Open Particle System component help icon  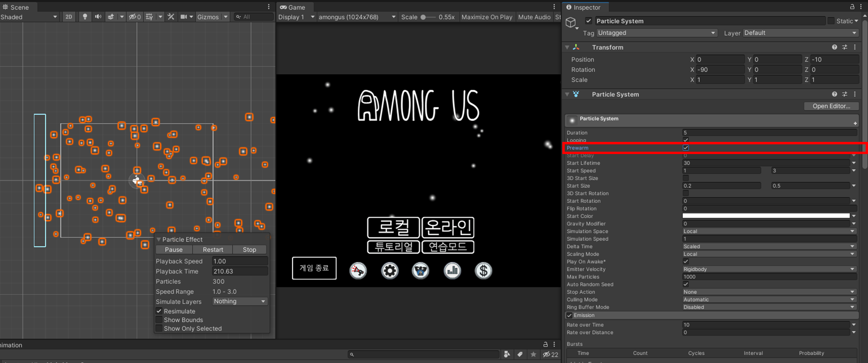834,94
